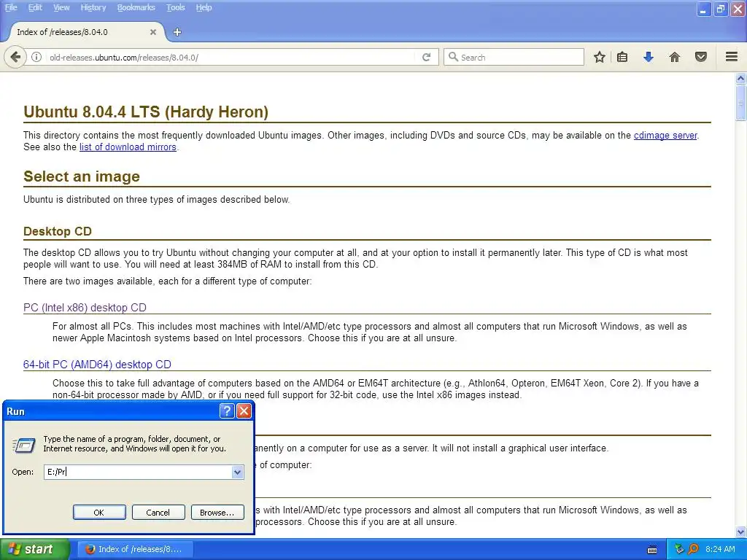The width and height of the screenshot is (747, 560).
Task: Expand the Run dialog Open dropdown arrow
Action: point(237,472)
